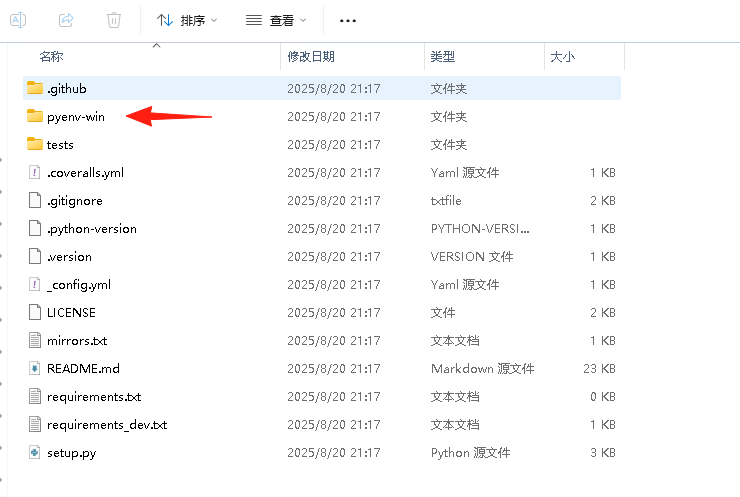Sort by the 大小 column header
This screenshot has width=740, height=497.
click(563, 57)
